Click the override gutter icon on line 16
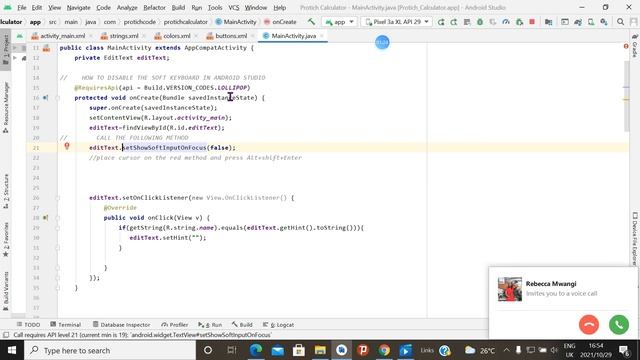 45,98
